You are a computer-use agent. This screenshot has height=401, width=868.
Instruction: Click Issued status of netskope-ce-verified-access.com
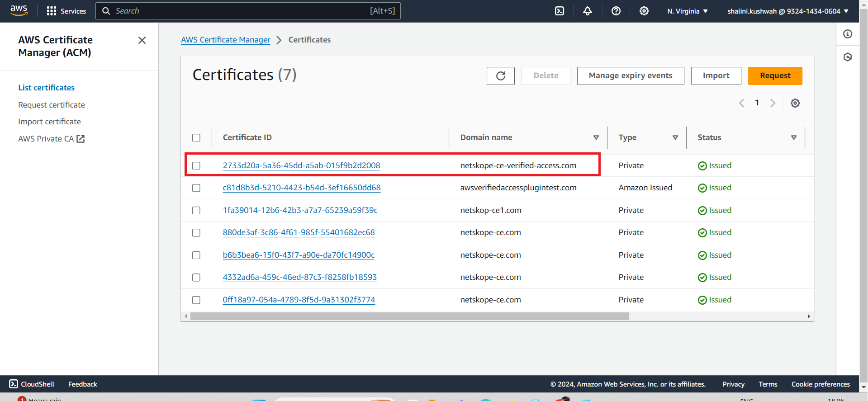715,165
